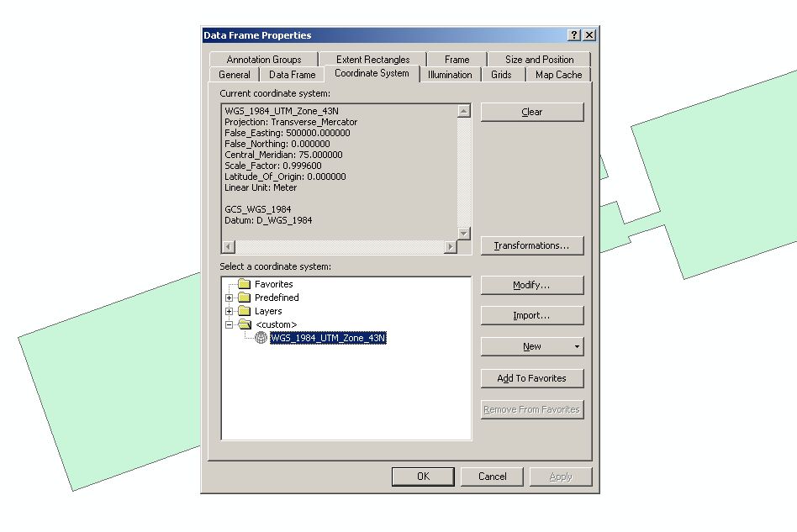This screenshot has height=532, width=797.
Task: Click the Scale_Factor: 0.999600 line
Action: point(273,166)
